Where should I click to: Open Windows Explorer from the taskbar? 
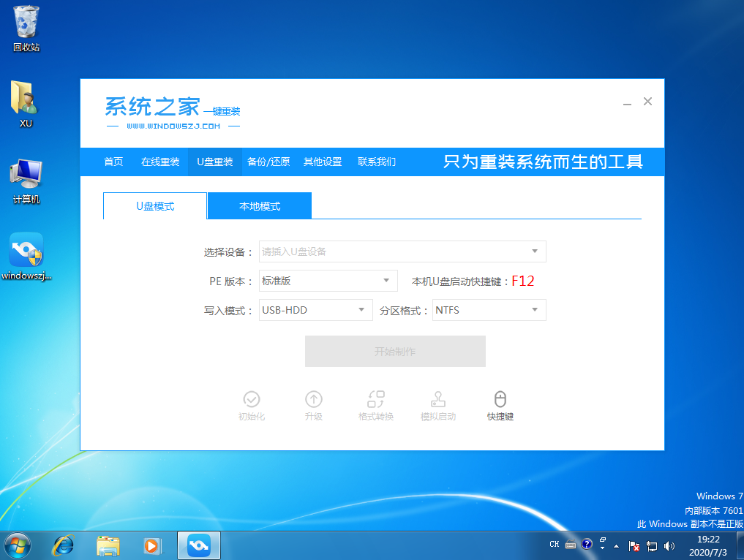click(x=108, y=546)
